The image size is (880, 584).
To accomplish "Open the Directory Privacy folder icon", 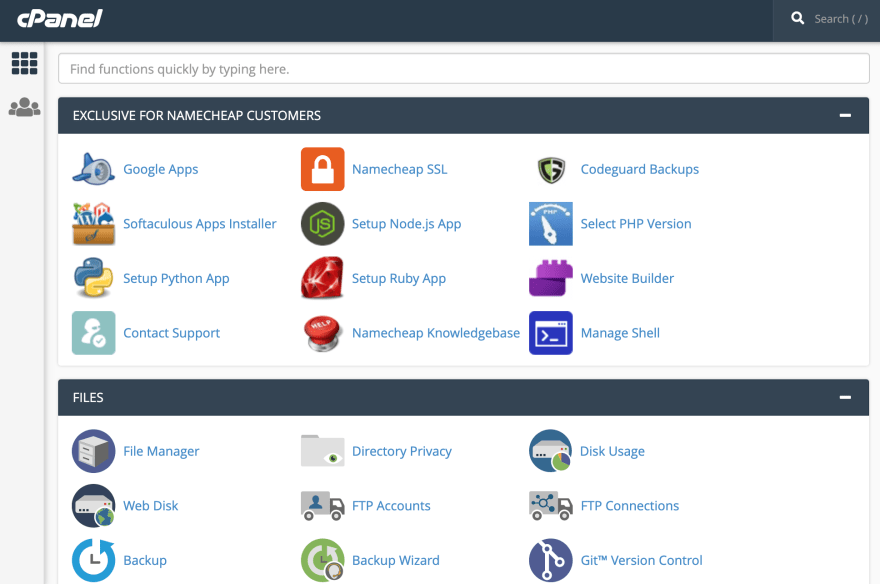I will pyautogui.click(x=322, y=450).
